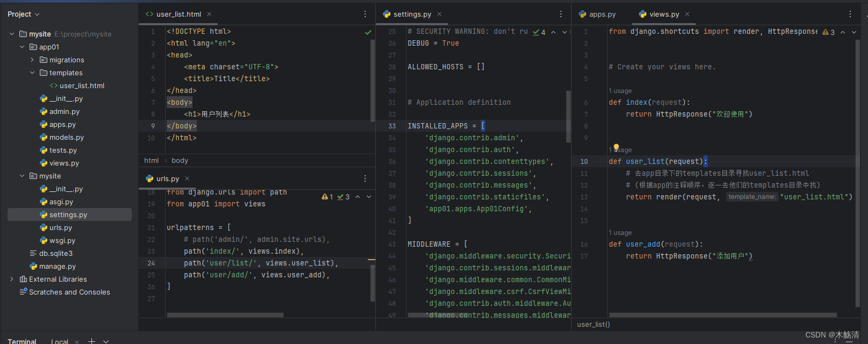Close the urls.py editor tab
This screenshot has height=344, width=868.
click(187, 178)
